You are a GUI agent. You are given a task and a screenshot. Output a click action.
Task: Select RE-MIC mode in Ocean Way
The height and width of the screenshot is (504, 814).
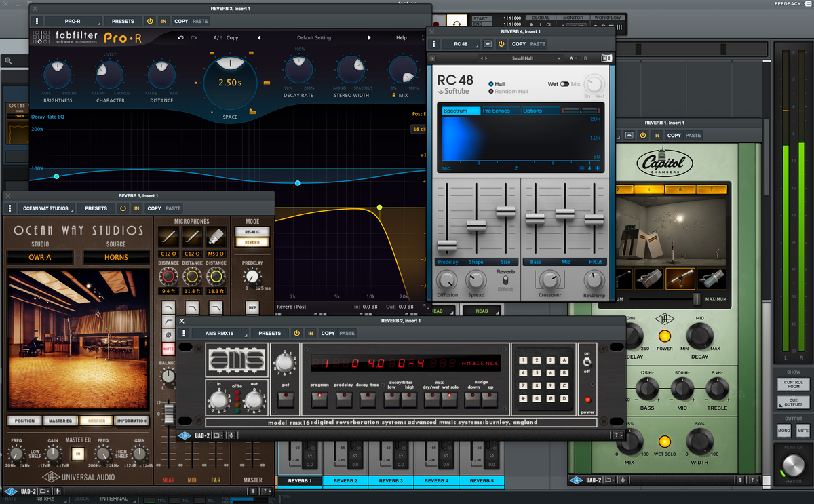(x=252, y=231)
